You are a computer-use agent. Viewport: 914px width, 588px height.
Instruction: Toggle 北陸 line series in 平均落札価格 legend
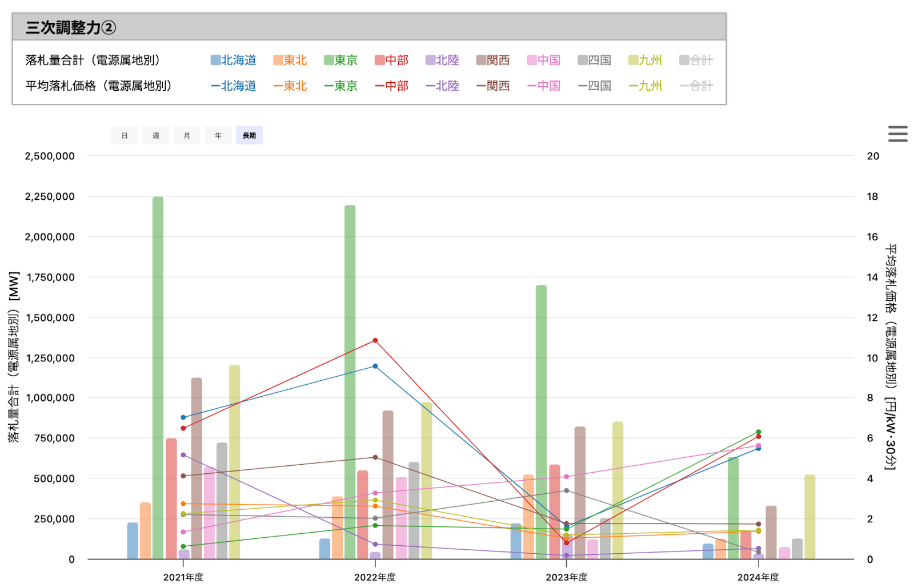coord(442,86)
